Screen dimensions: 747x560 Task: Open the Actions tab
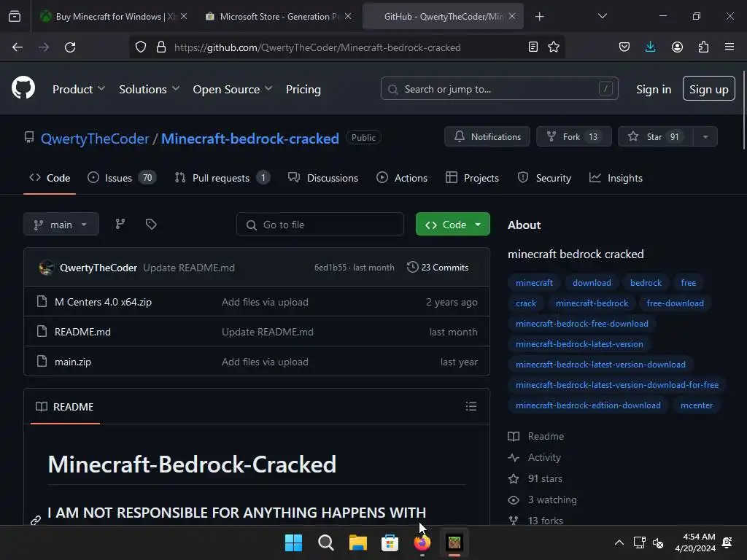tap(402, 178)
